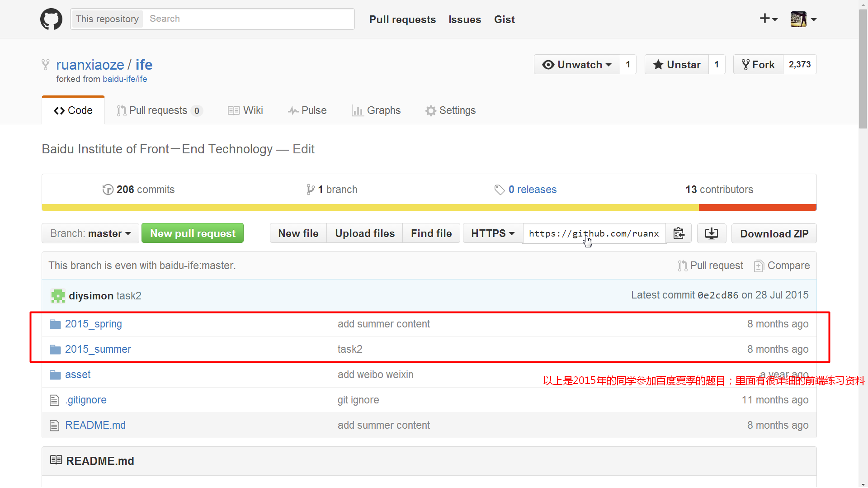Click the asset folder icon

pyautogui.click(x=55, y=375)
